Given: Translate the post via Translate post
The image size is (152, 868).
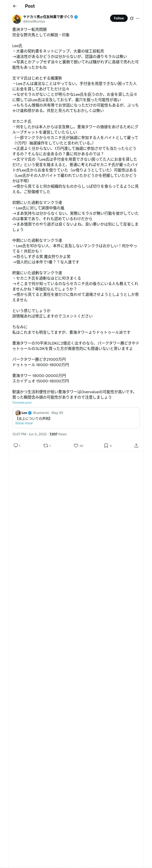Looking at the screenshot, I should coord(22,403).
